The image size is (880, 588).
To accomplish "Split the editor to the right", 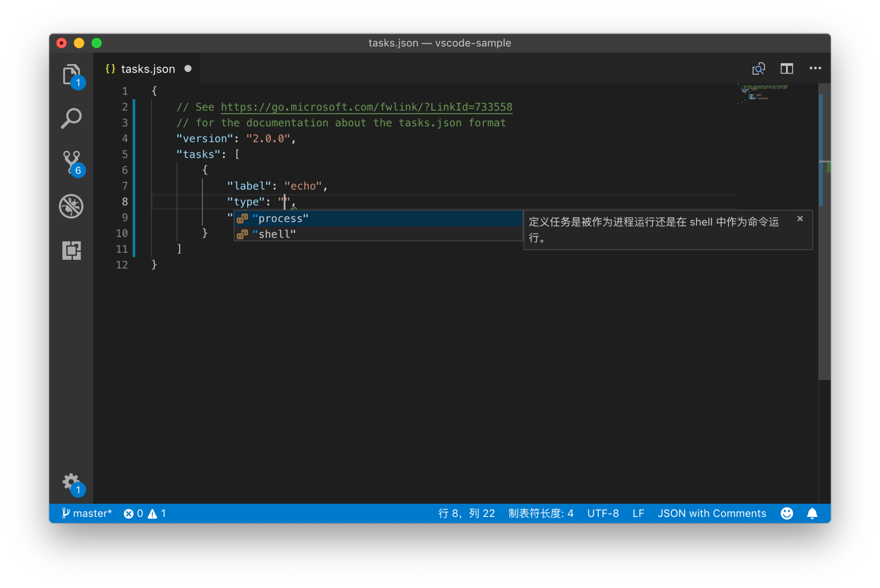I will 786,69.
